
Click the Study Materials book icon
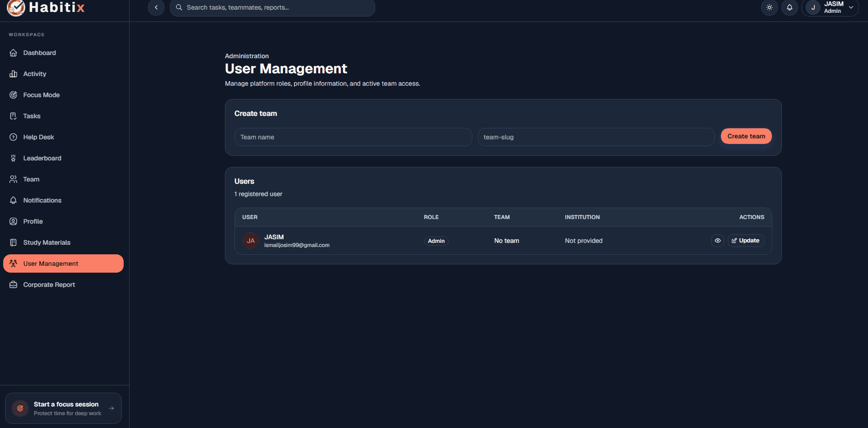click(x=13, y=242)
